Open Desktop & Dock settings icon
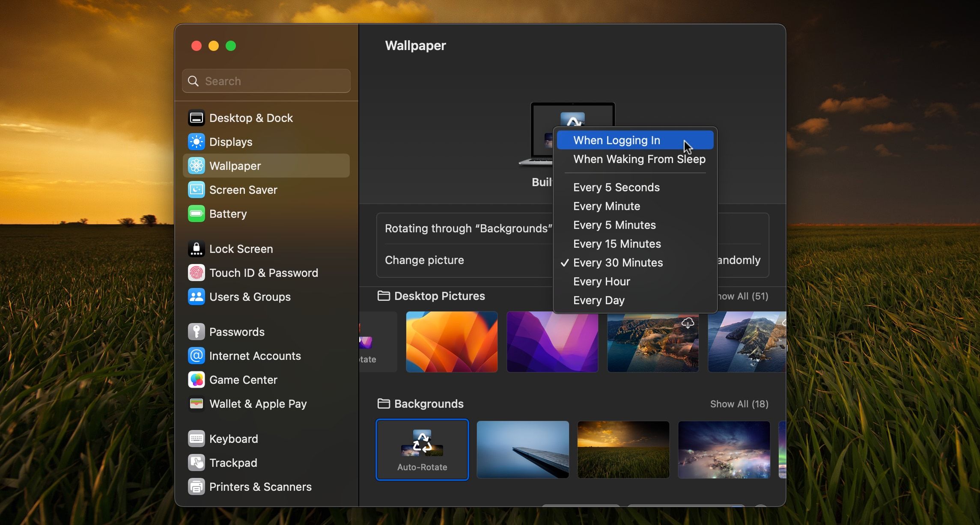The width and height of the screenshot is (980, 525). 196,118
